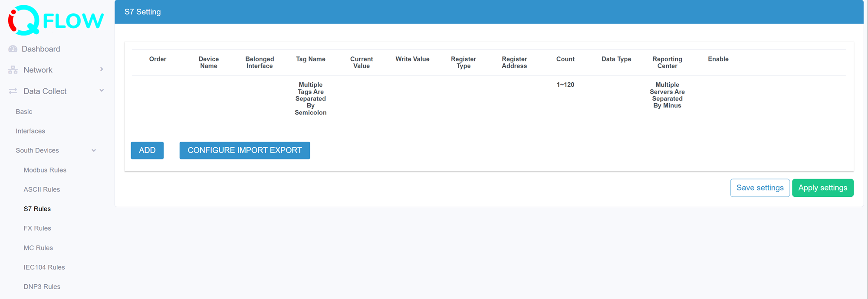Expand the Network menu chevron
Viewport: 868px width, 299px height.
(x=102, y=69)
